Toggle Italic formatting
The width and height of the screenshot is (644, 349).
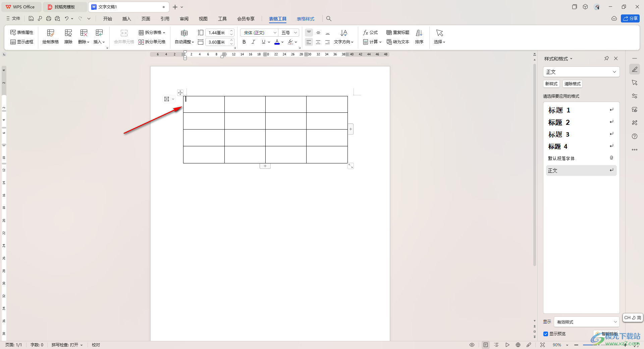(254, 42)
